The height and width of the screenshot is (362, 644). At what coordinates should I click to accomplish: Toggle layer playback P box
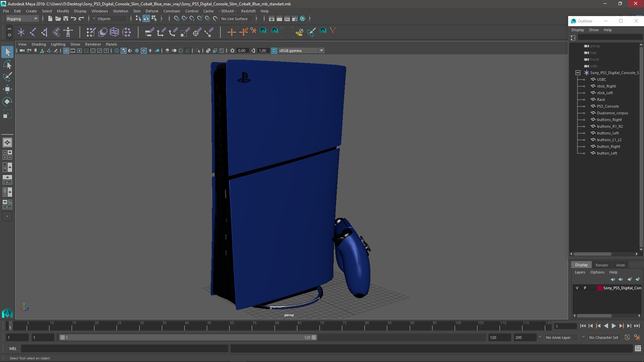click(x=585, y=288)
